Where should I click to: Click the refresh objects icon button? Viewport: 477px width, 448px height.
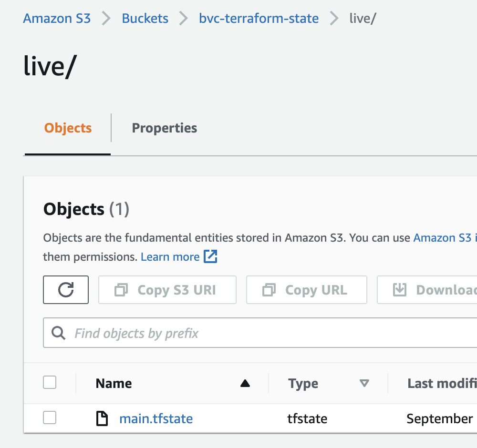coord(66,290)
